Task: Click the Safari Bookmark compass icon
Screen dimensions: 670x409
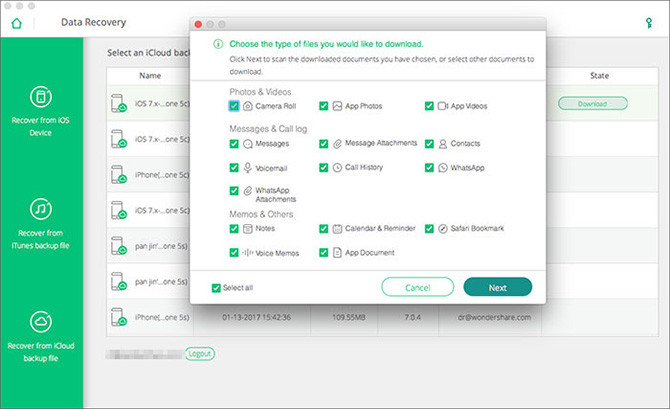Action: 443,229
